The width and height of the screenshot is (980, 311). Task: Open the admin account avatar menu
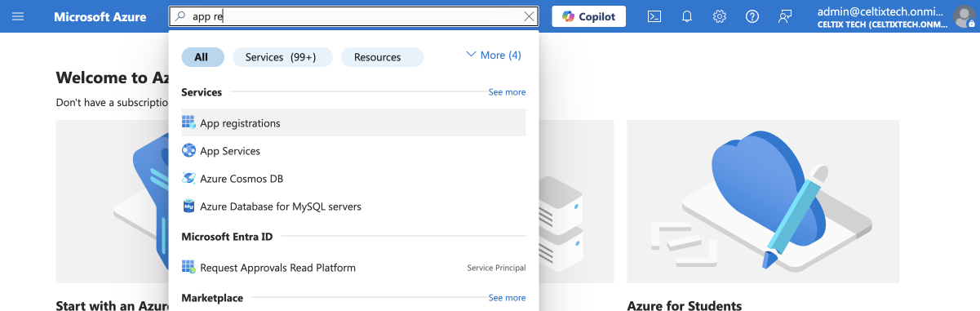coord(964,16)
